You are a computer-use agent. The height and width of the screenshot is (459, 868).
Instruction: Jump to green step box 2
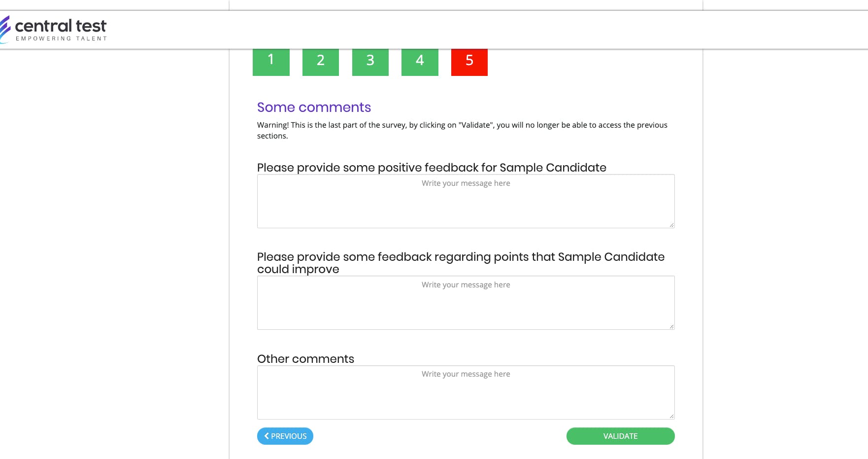pyautogui.click(x=321, y=62)
